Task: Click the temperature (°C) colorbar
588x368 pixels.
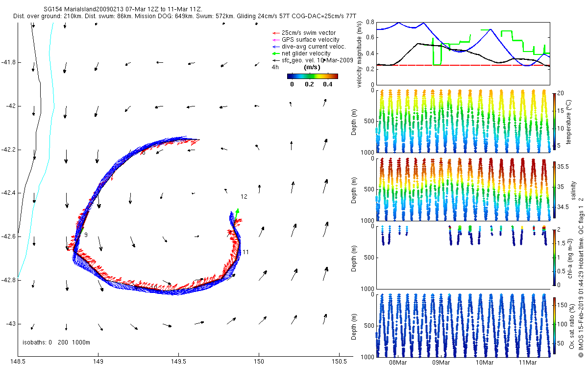Action: (555, 121)
